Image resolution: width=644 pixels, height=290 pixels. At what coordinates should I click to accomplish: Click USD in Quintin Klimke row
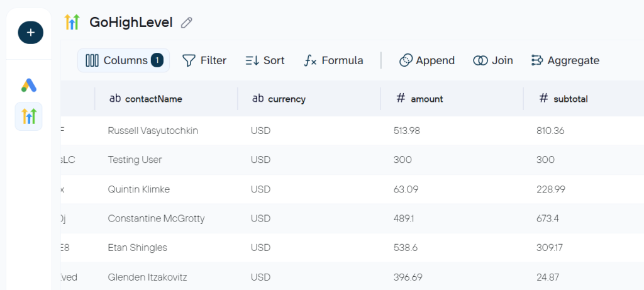261,189
